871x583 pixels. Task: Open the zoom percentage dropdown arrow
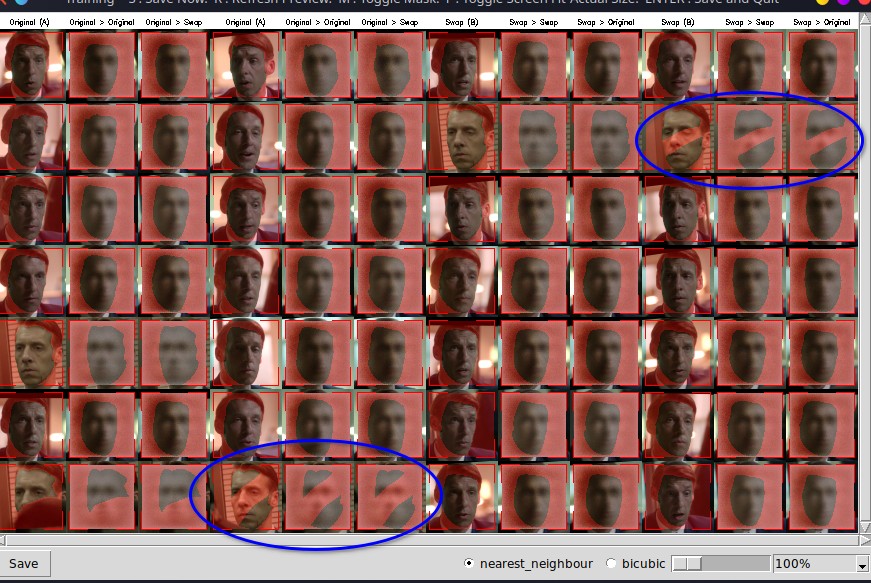pyautogui.click(x=862, y=564)
